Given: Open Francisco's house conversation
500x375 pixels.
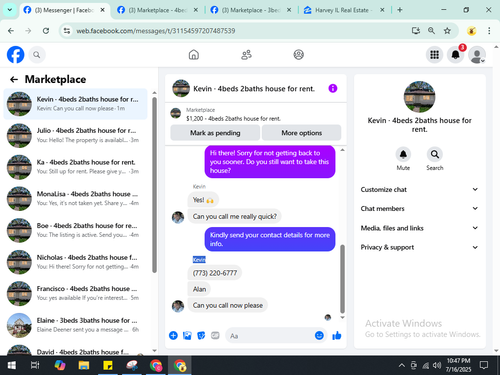Looking at the screenshot, I should (75, 293).
